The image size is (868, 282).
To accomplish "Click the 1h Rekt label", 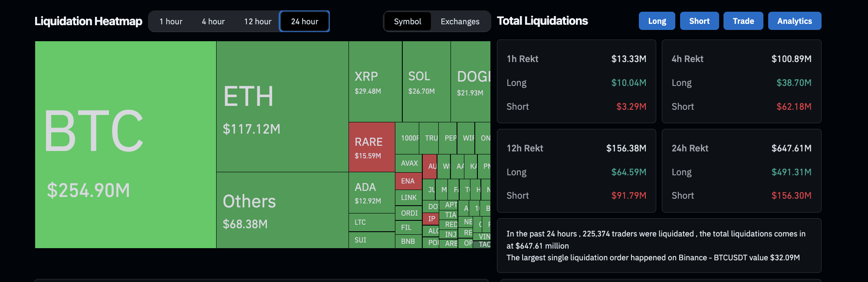I will click(522, 59).
